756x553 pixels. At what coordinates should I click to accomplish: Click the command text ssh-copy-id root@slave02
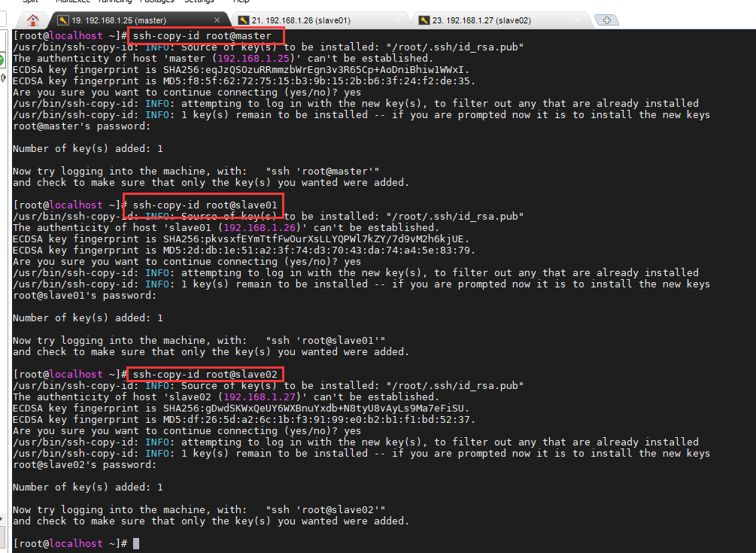205,374
